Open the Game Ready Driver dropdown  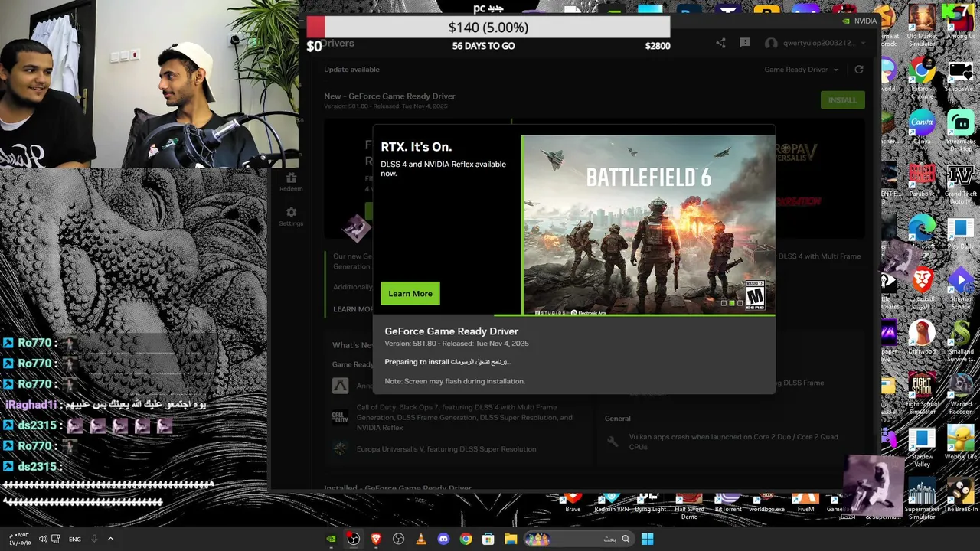(x=801, y=70)
